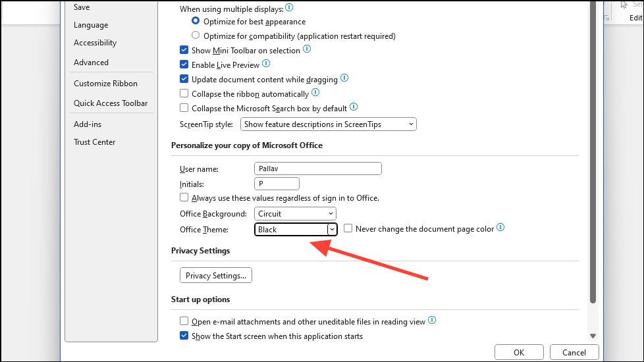Toggle Enable Live Preview checkbox
This screenshot has width=644, height=362.
coord(184,65)
